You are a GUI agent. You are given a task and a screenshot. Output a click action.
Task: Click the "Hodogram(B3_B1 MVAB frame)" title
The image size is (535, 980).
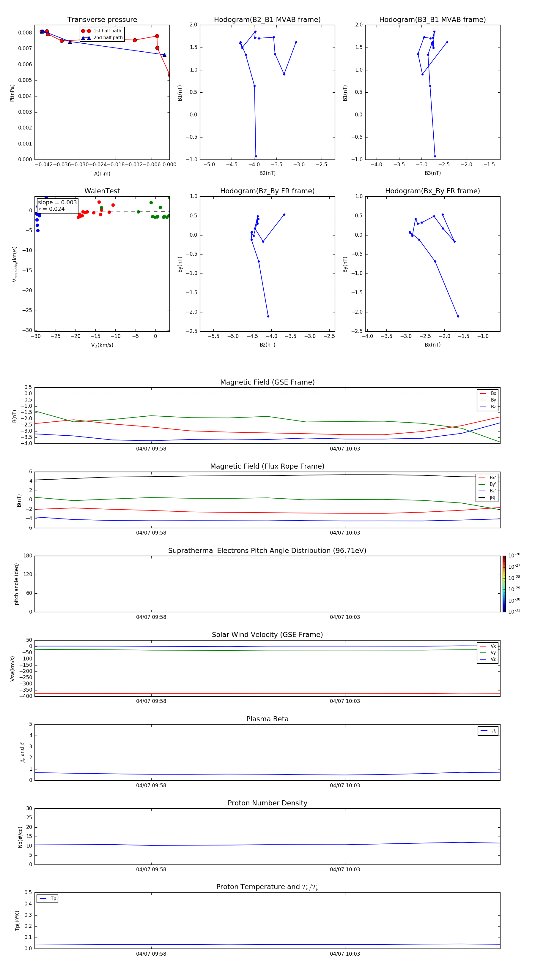[432, 20]
